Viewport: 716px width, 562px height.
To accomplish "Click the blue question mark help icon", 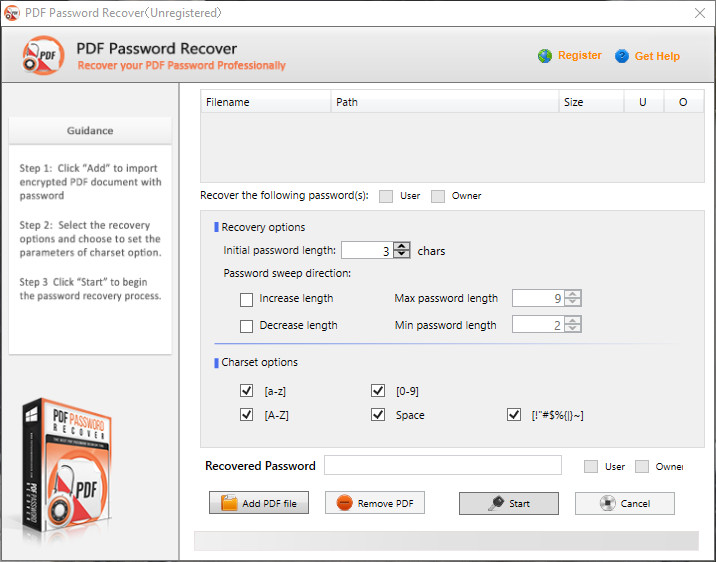I will [621, 56].
